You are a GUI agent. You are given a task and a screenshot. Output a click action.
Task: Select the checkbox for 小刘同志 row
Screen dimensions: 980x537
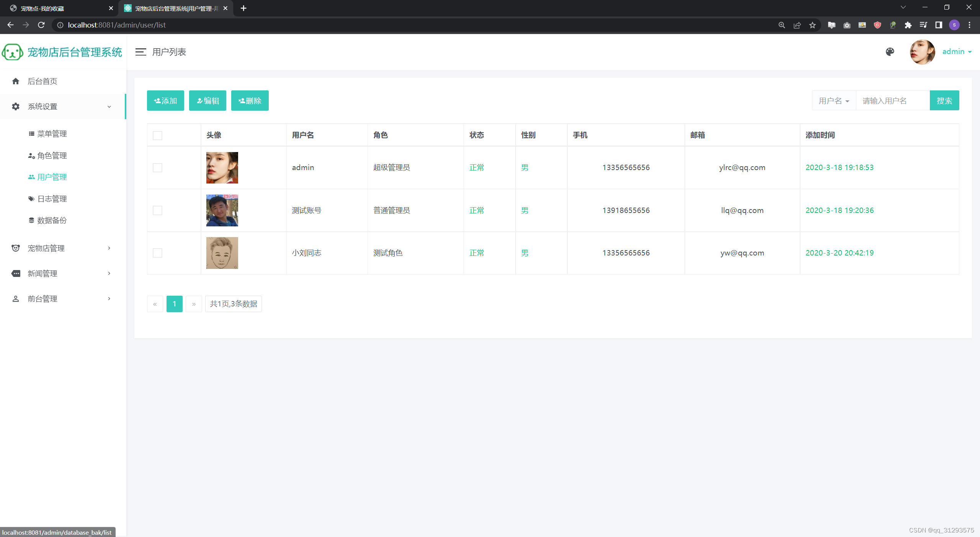(x=157, y=253)
